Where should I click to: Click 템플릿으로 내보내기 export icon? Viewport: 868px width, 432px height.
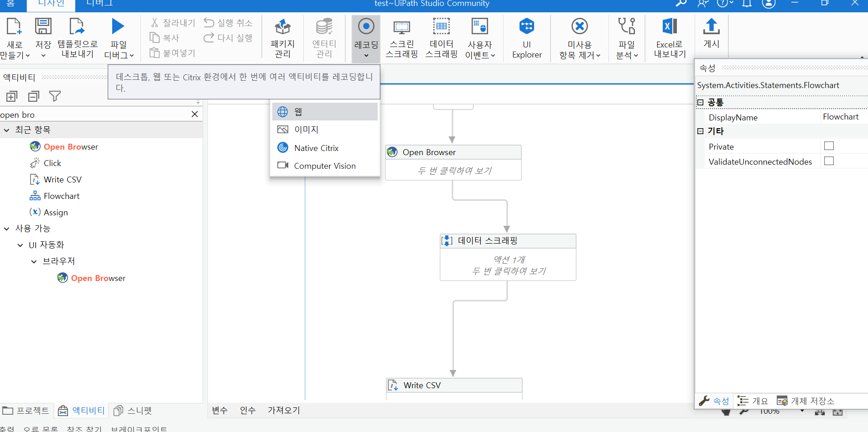click(x=77, y=26)
